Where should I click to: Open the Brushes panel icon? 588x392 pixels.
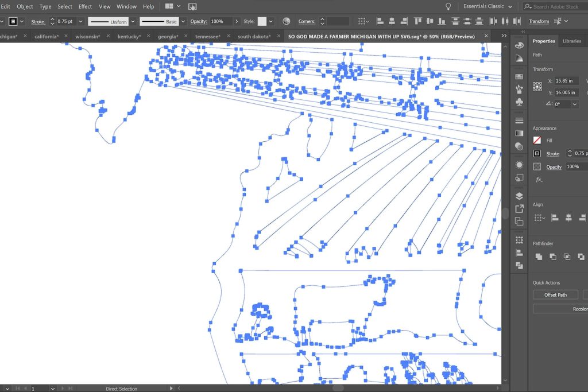click(519, 89)
